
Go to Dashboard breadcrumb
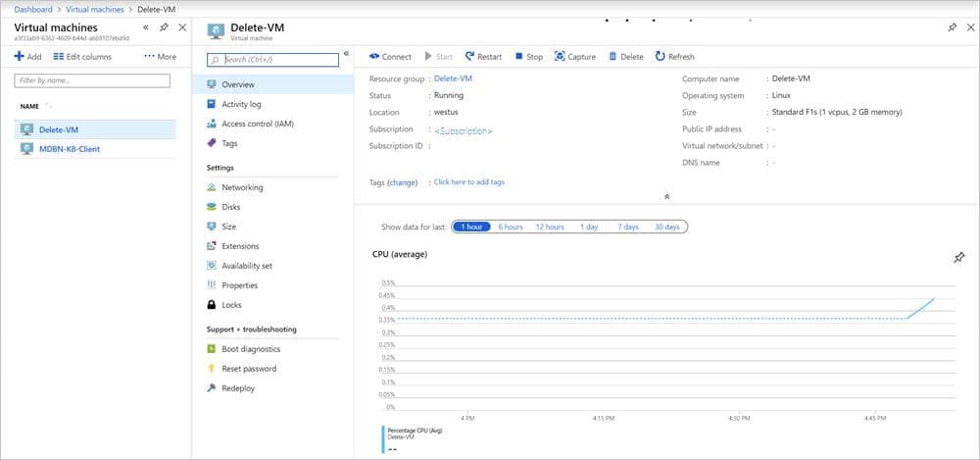pos(33,10)
